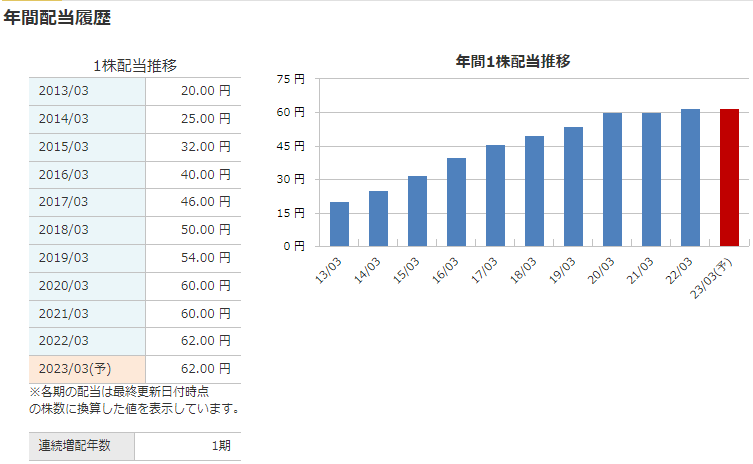The width and height of the screenshot is (753, 464).
Task: Select the 32.00 円 dividend value
Action: (x=206, y=147)
